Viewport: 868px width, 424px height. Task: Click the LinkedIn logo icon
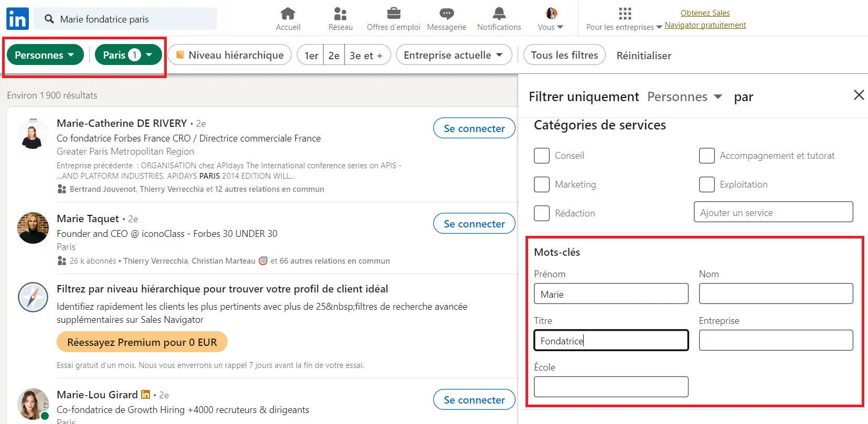[17, 19]
